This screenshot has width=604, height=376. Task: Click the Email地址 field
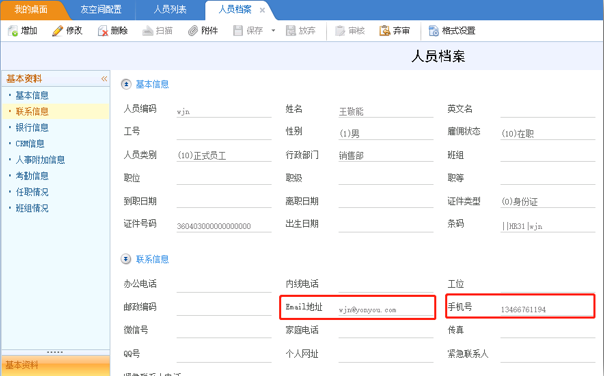coord(386,309)
